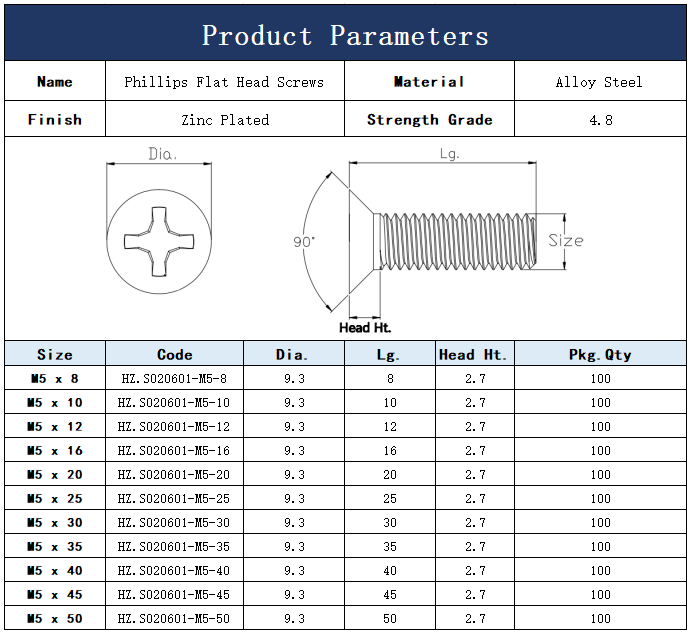Click the 90° angle label in diagram

(x=304, y=242)
